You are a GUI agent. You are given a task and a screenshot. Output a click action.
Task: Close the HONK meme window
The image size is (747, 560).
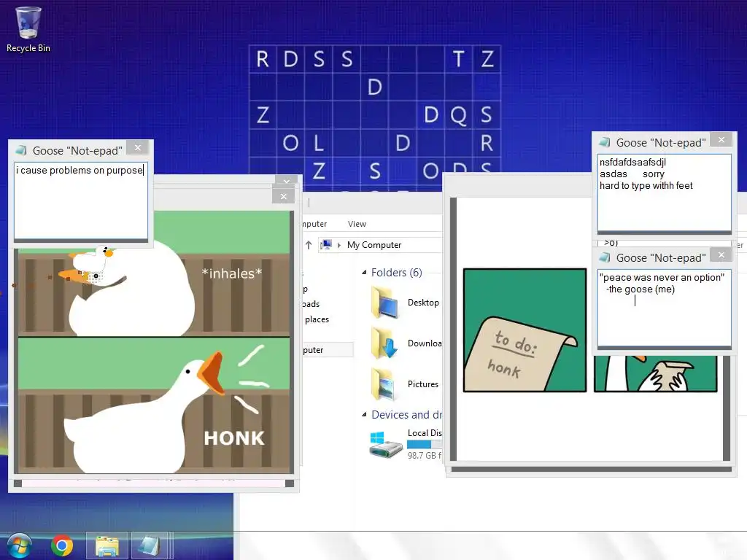coord(284,196)
